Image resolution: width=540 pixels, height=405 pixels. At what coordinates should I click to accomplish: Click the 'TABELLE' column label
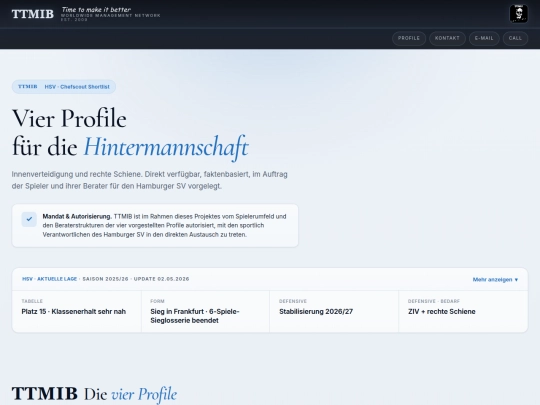tap(32, 301)
